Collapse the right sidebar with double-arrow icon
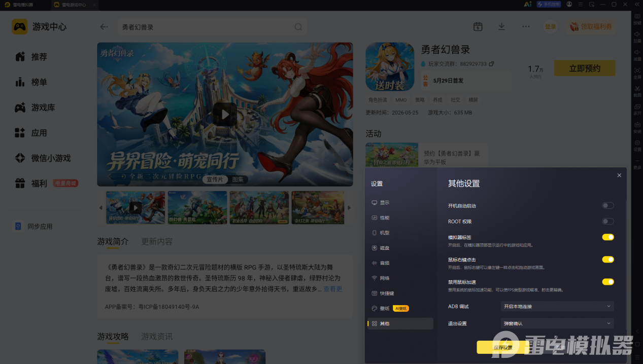The width and height of the screenshot is (643, 364). pos(637,4)
